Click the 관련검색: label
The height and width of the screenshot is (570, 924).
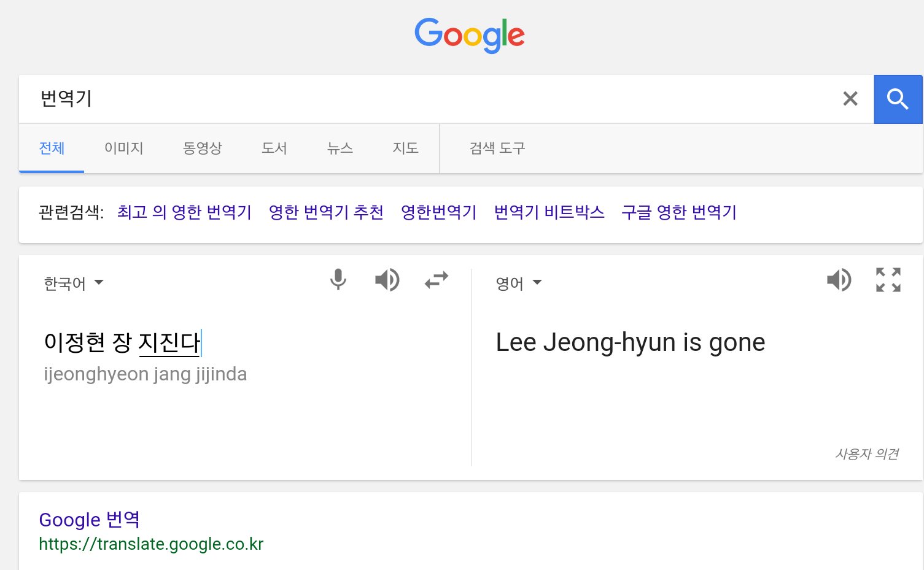pyautogui.click(x=71, y=212)
